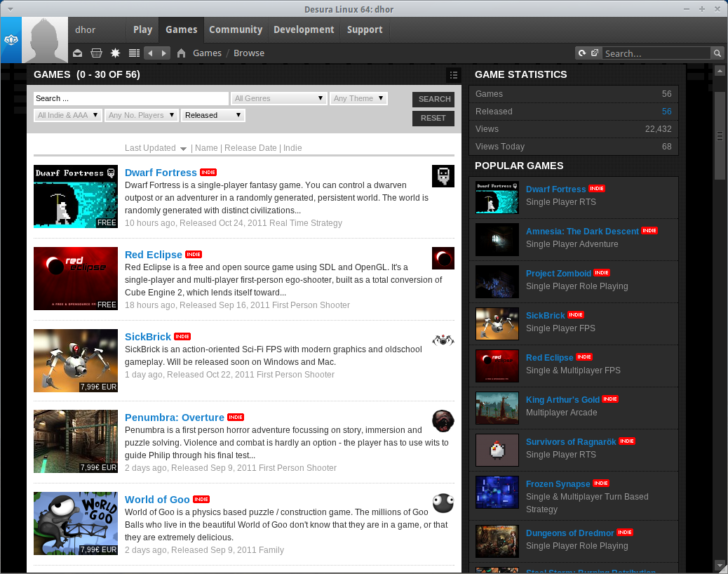Open Amnesia: The Dark Descent link
This screenshot has width=728, height=574.
click(582, 232)
